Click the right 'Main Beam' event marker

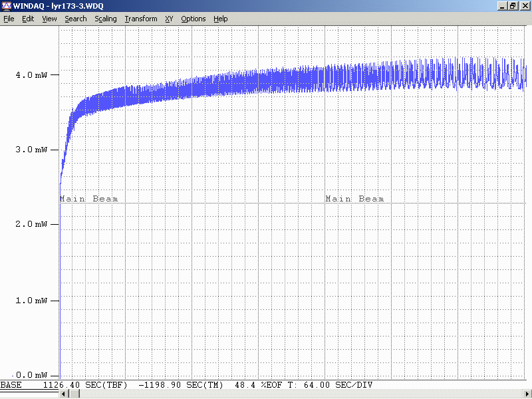[x=354, y=199]
